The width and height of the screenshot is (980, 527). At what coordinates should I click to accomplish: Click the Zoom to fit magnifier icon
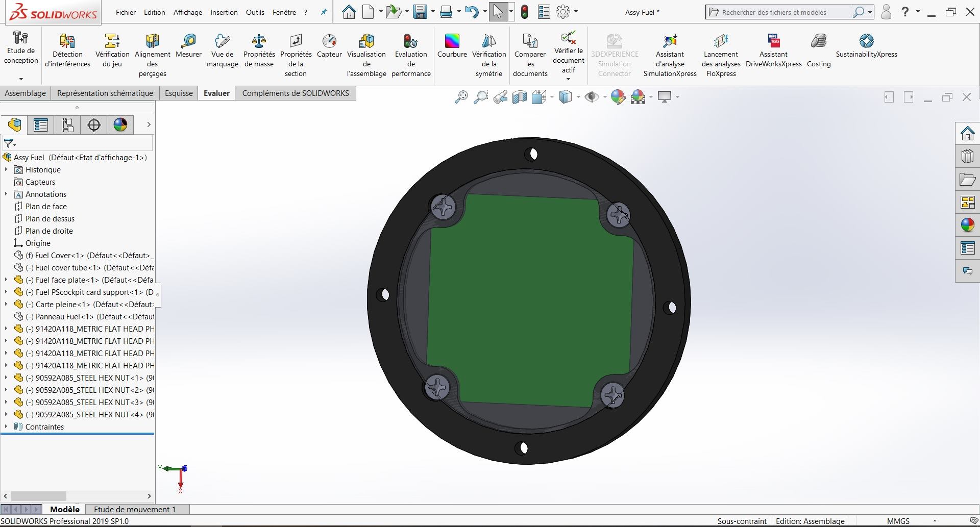coord(461,97)
